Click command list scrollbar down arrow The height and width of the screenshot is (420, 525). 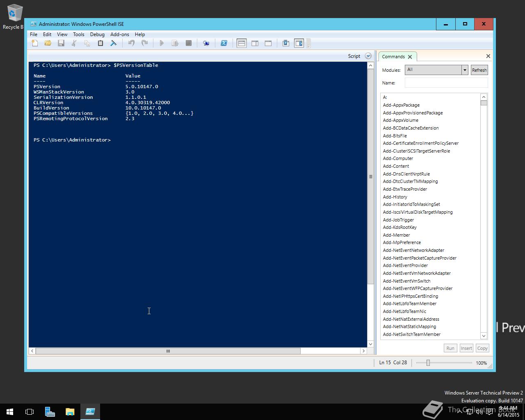(484, 336)
